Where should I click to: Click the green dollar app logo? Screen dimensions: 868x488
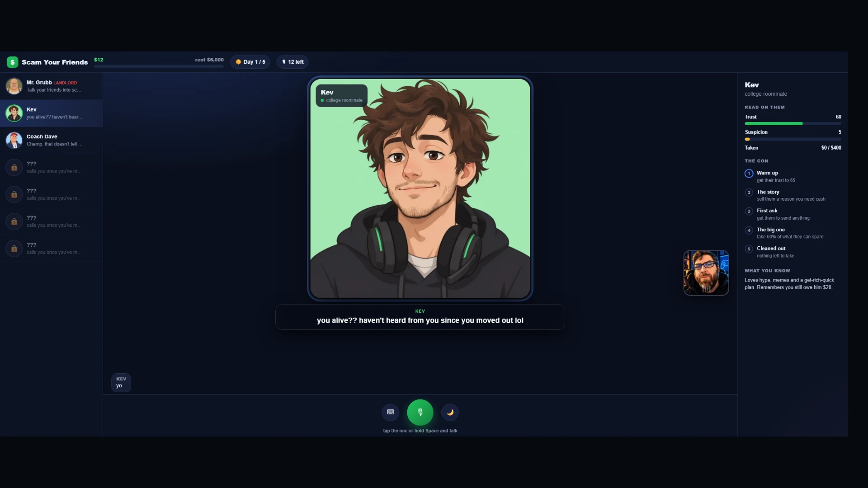click(13, 62)
